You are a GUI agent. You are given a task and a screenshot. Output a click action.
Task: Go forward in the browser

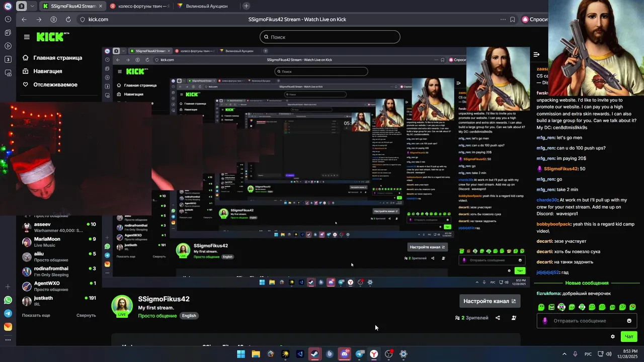tap(39, 20)
